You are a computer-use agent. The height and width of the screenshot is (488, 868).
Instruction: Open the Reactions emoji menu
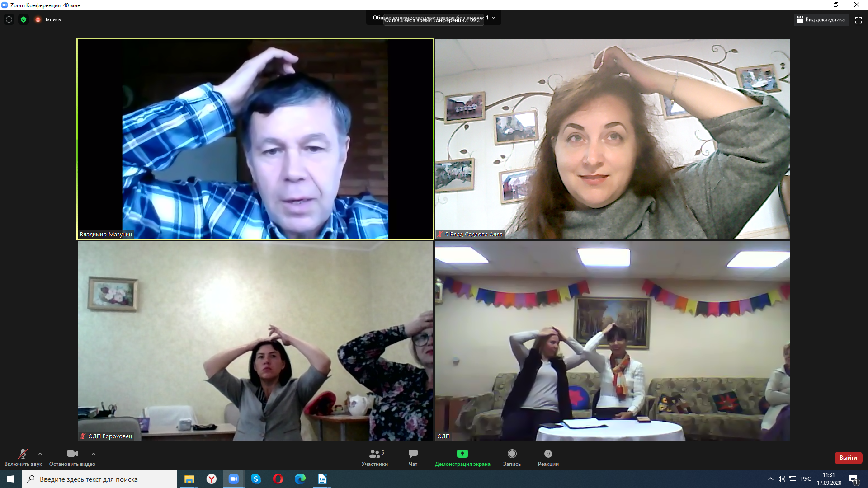coord(548,454)
